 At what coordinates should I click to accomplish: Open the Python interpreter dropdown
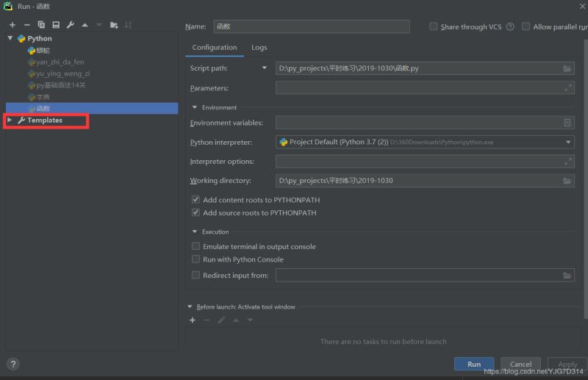(x=569, y=142)
